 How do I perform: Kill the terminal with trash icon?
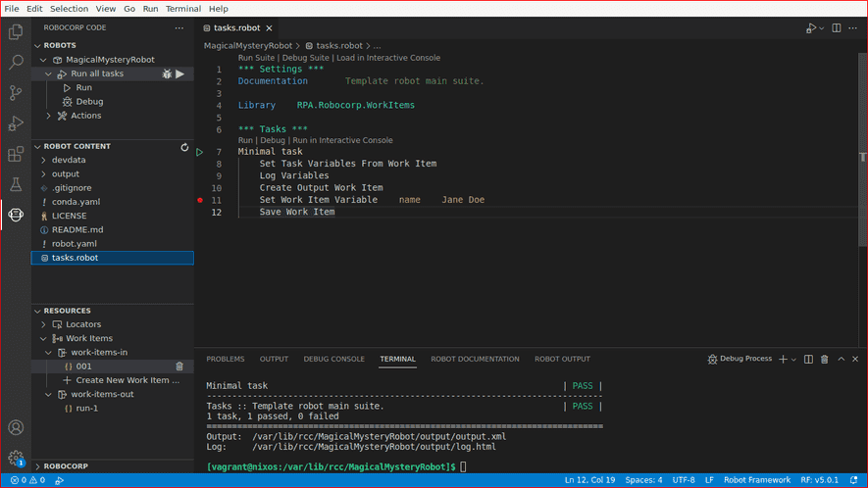(x=824, y=359)
